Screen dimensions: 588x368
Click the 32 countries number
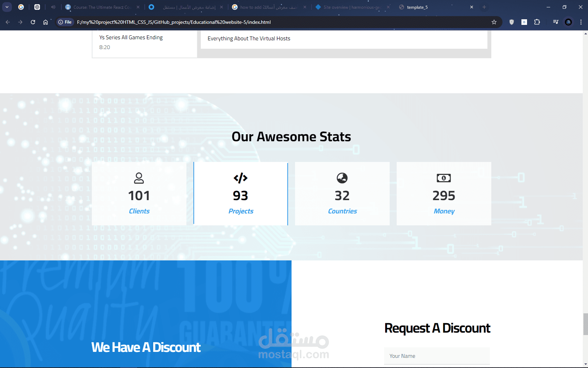(342, 196)
